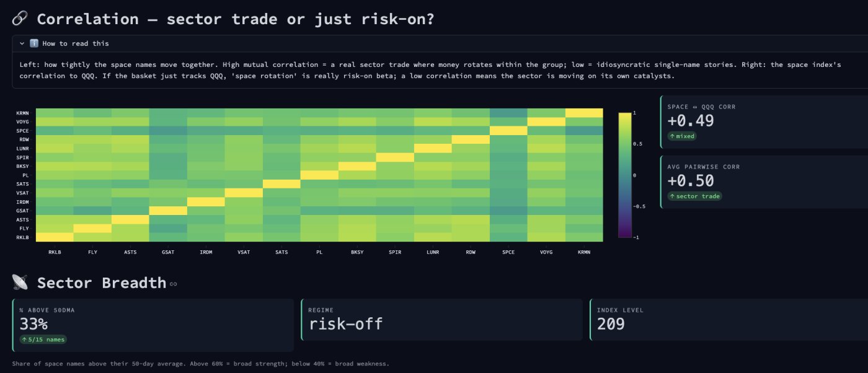Click the VSAT label on the heatmap's vertical axis
Screen dimensions: 868x373
[x=23, y=193]
